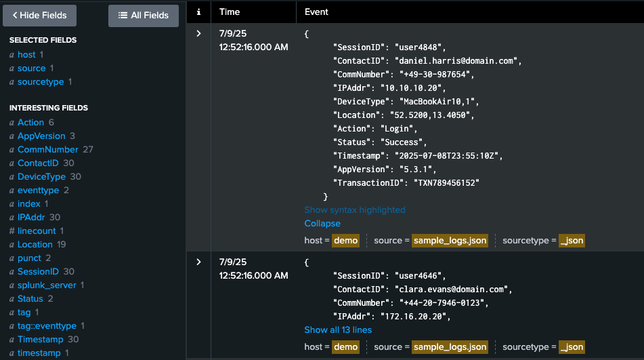The height and width of the screenshot is (360, 644).
Task: Click the Event column header
Action: point(316,12)
